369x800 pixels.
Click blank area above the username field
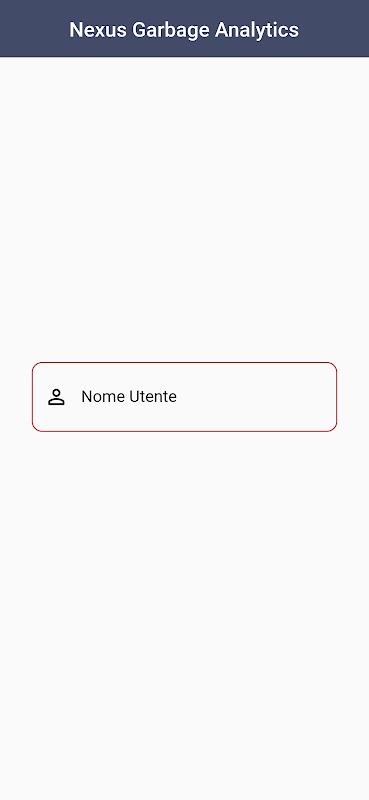tap(184, 209)
